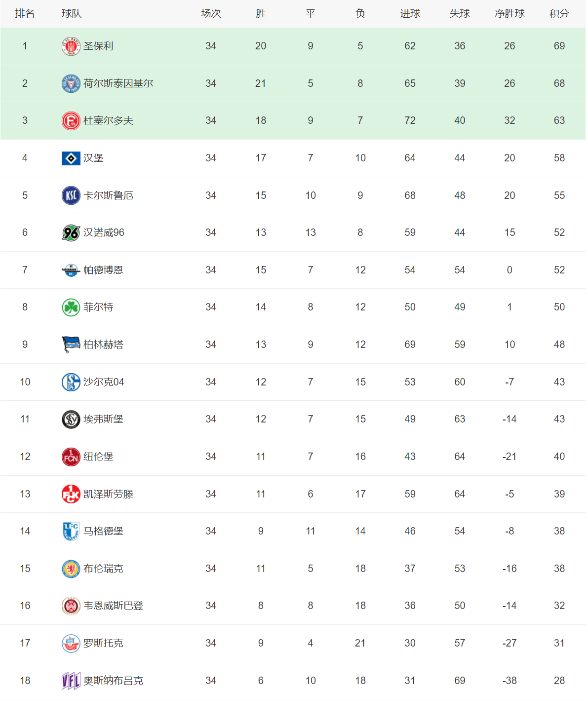Click the Holstein Kiel (荷尔斯泰因基尔) club logo

pyautogui.click(x=71, y=83)
